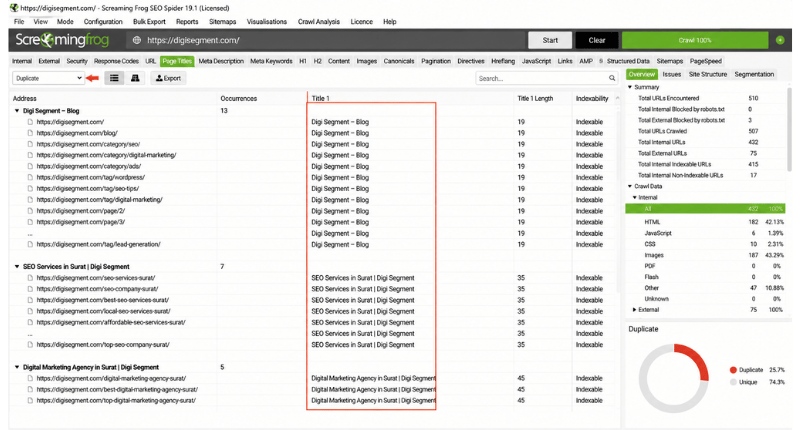This screenshot has width=800, height=430.
Task: Sort by Occurrences column header
Action: click(238, 98)
